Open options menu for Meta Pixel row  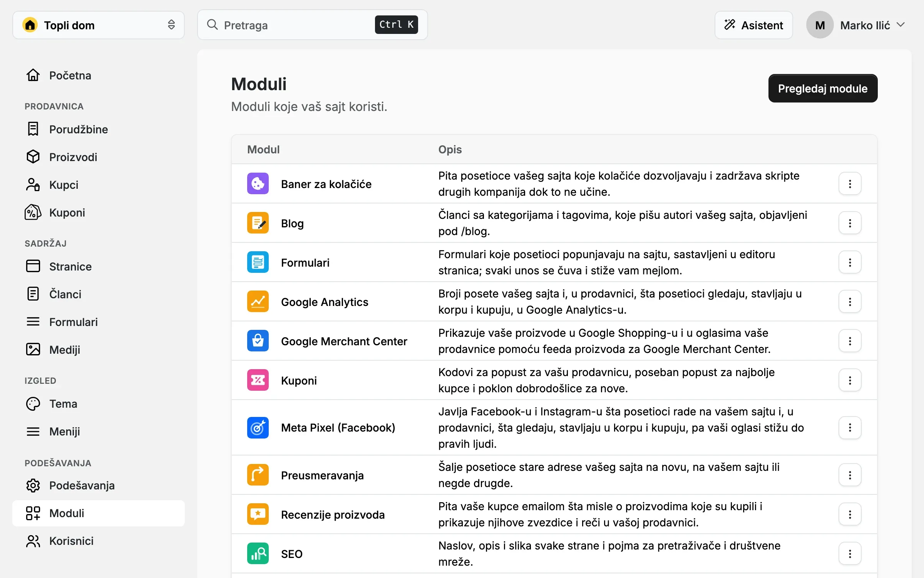pyautogui.click(x=850, y=428)
